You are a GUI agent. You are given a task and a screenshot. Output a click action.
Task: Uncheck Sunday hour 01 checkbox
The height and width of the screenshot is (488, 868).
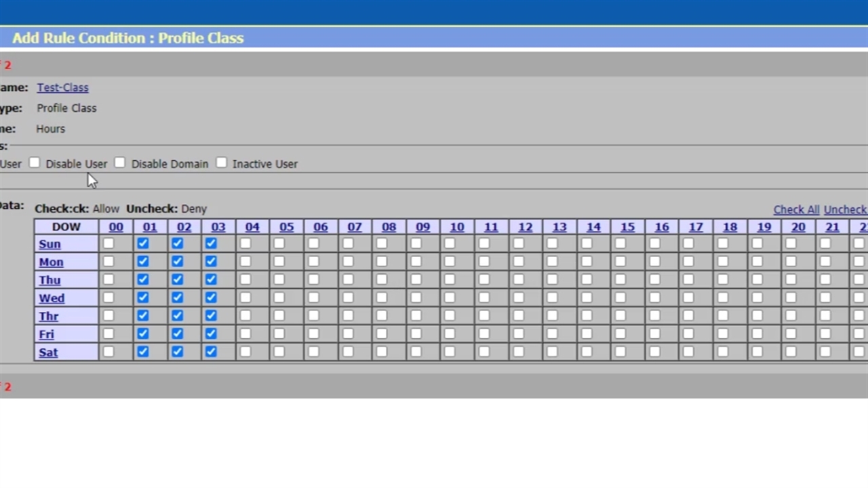(143, 243)
